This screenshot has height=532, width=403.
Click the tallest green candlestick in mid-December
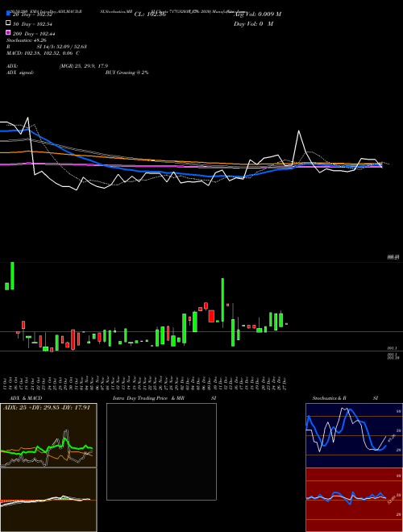coord(222,300)
